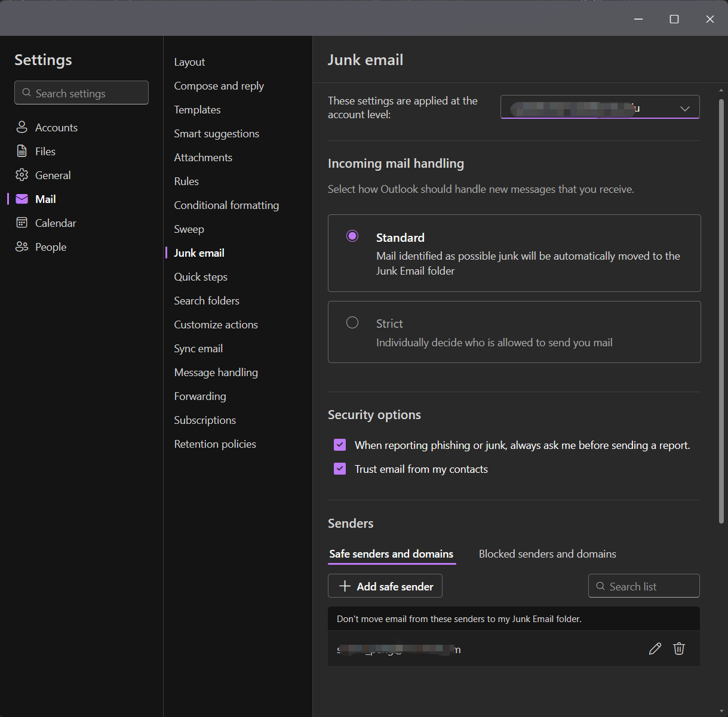Image resolution: width=728 pixels, height=717 pixels.
Task: Select Safe senders and domains tab
Action: [x=391, y=554]
